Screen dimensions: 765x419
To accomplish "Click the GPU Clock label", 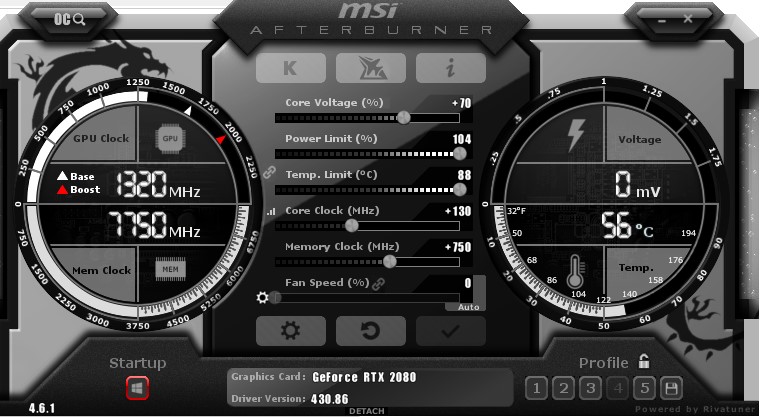I will [x=101, y=139].
